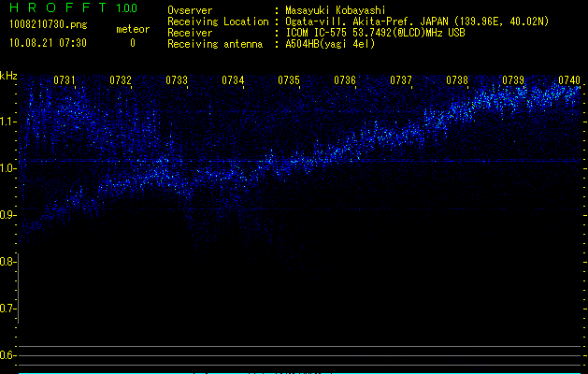The image size is (588, 374).
Task: Click the observer name Masayuki Kobayashi
Action: tap(336, 10)
